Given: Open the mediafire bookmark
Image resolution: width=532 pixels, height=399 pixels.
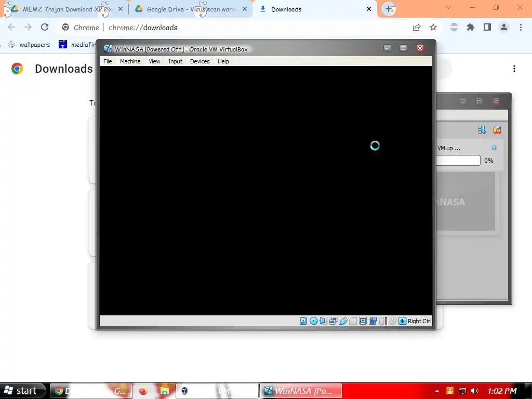Looking at the screenshot, I should [x=77, y=45].
